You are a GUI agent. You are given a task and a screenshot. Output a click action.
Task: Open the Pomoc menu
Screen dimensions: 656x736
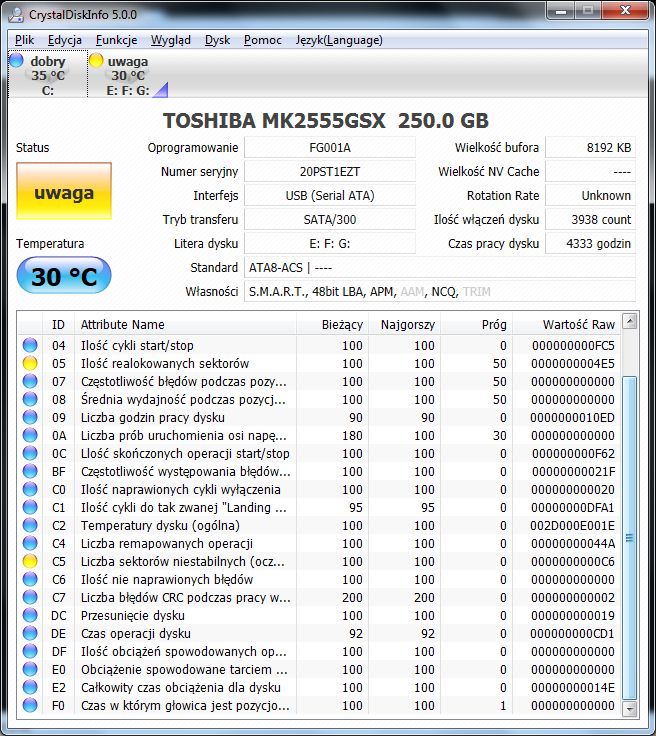coord(263,40)
